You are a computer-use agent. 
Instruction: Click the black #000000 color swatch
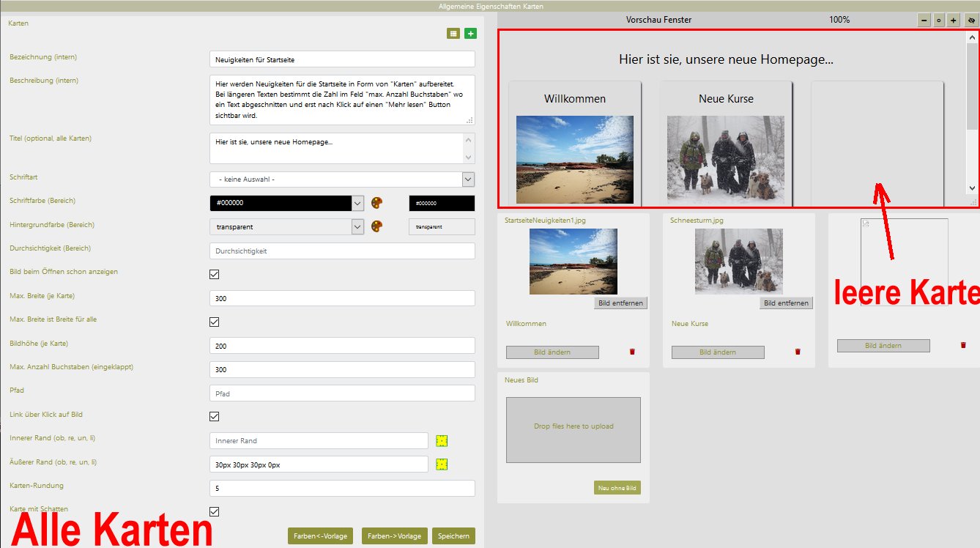click(x=441, y=204)
